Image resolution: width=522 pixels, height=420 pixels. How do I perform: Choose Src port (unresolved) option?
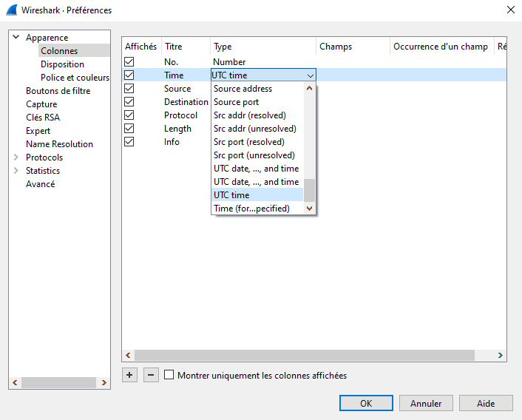point(257,155)
